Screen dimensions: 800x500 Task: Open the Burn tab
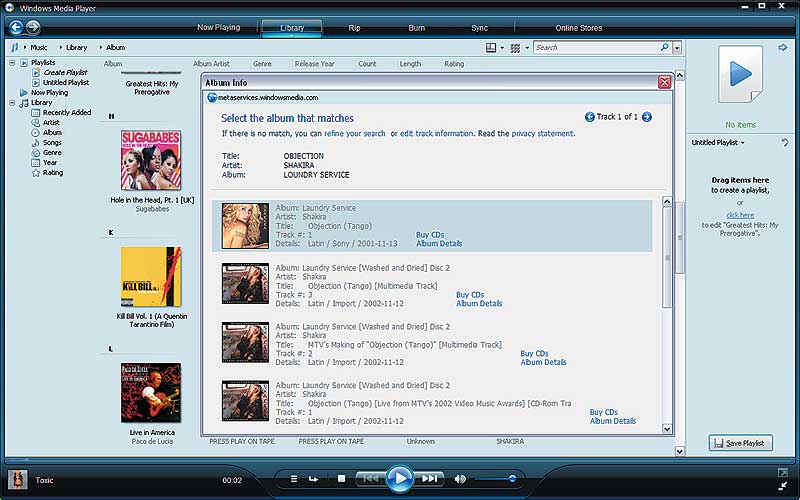[416, 28]
